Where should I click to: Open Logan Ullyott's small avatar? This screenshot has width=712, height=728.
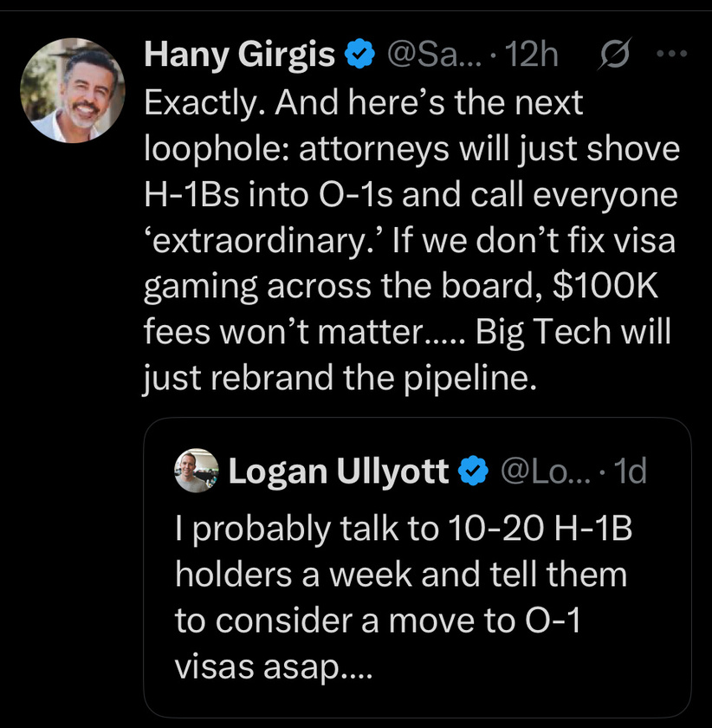[x=197, y=471]
